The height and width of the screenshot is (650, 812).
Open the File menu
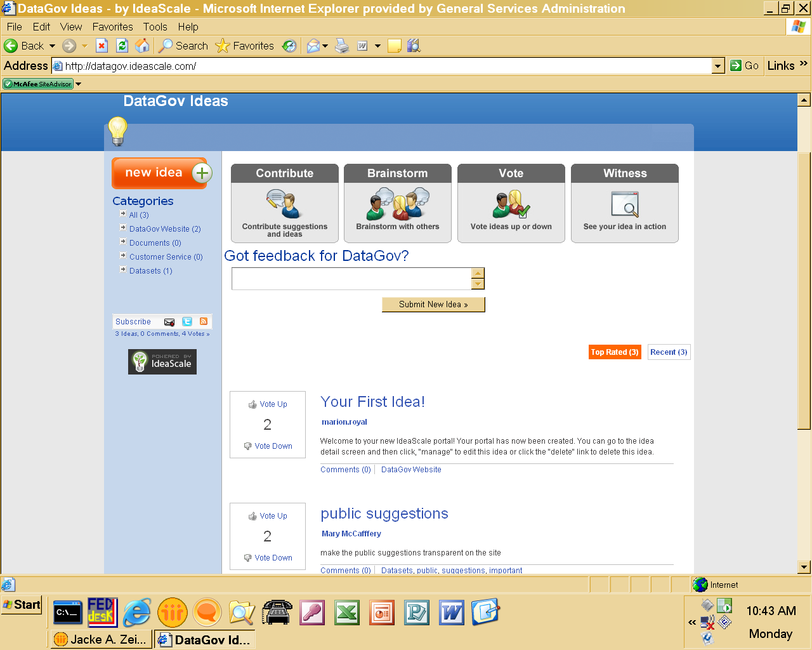pos(14,27)
